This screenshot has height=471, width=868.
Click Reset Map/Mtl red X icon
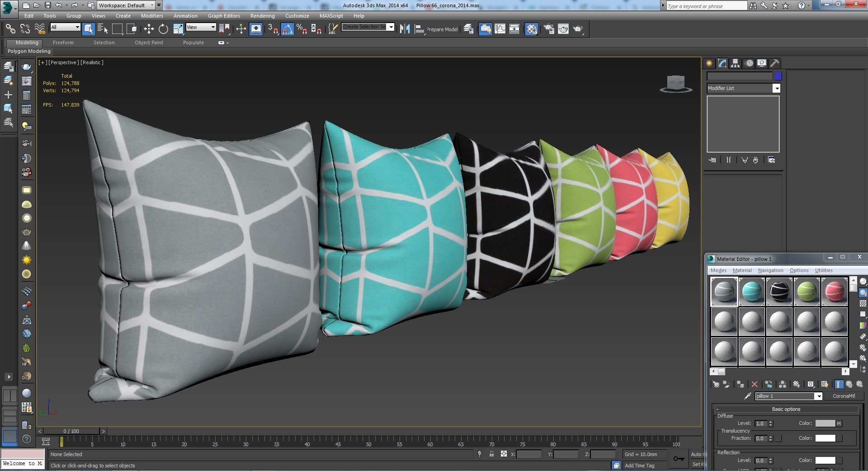755,384
